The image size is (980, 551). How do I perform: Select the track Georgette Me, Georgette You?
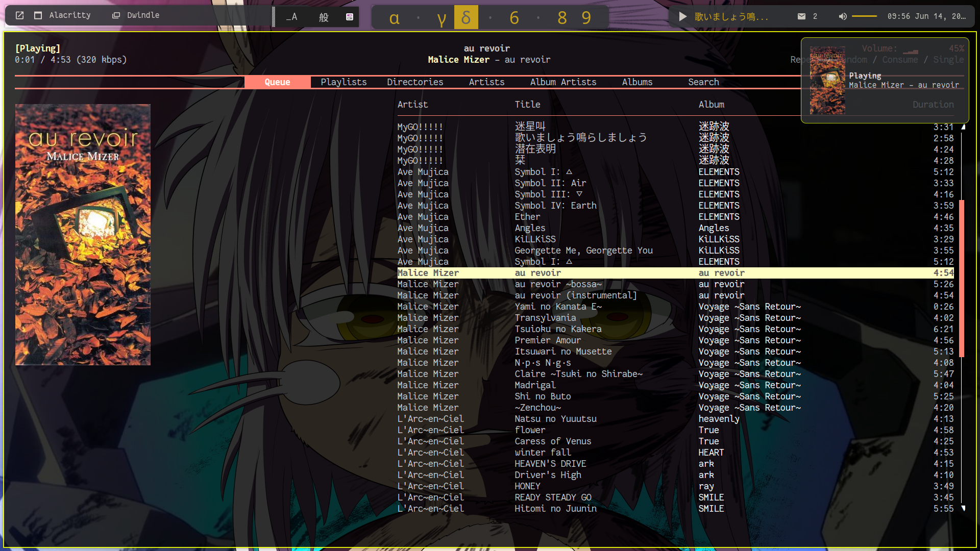(x=675, y=251)
